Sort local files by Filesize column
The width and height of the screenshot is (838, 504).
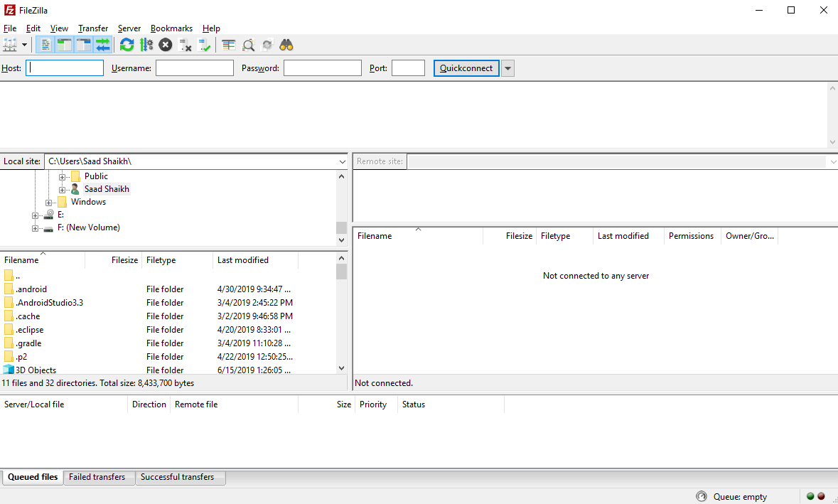[113, 260]
